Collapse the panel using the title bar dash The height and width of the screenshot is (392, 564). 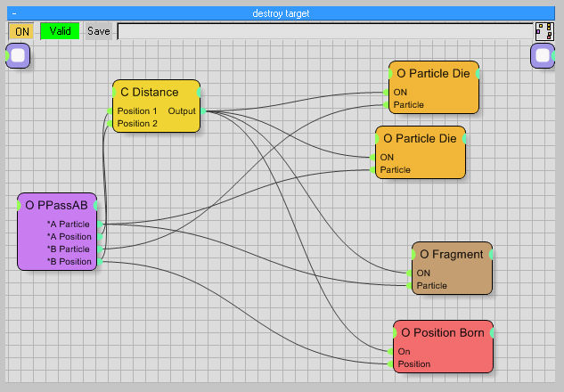pos(15,13)
